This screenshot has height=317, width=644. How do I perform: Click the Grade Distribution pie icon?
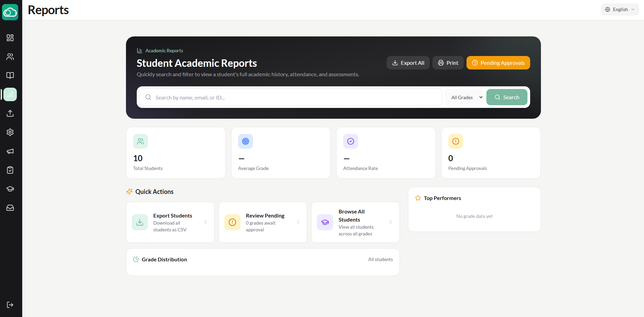click(136, 259)
